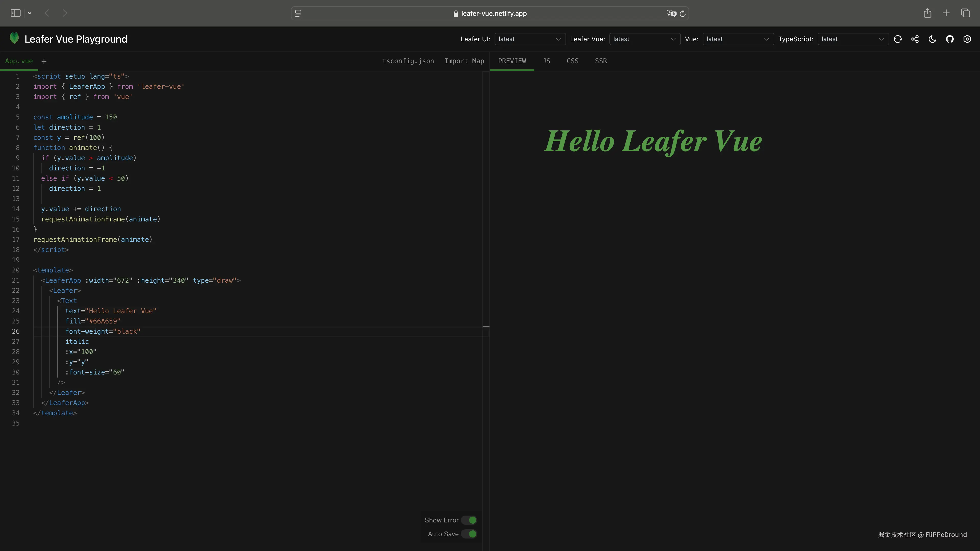
Task: Click the browser sidebar toggle icon
Action: [16, 13]
